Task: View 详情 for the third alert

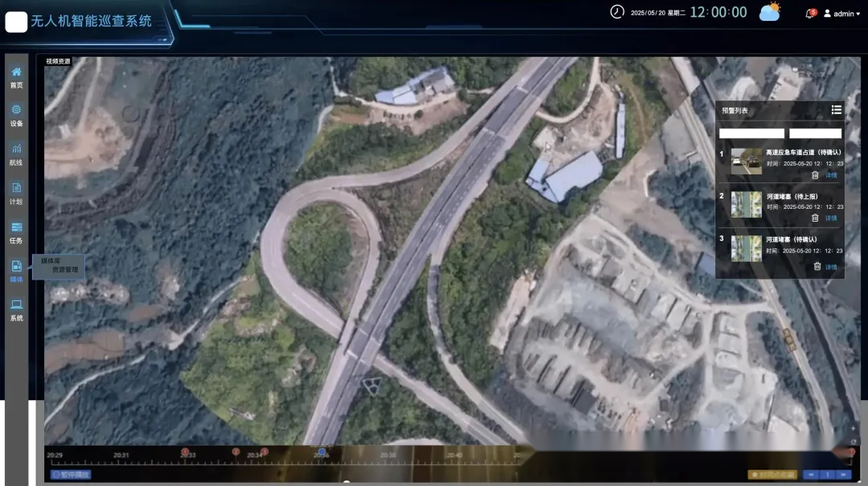Action: [x=831, y=268]
